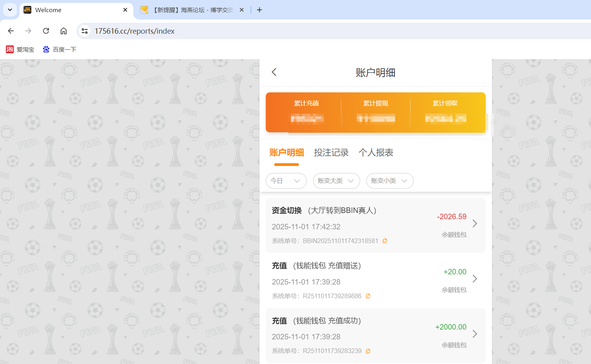Click the 百度一下 bookmark link
This screenshot has width=591, height=364.
(59, 49)
